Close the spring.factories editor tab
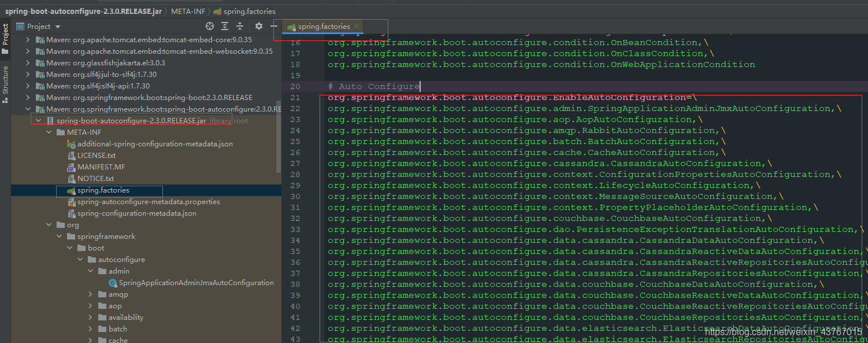868x343 pixels. (357, 26)
